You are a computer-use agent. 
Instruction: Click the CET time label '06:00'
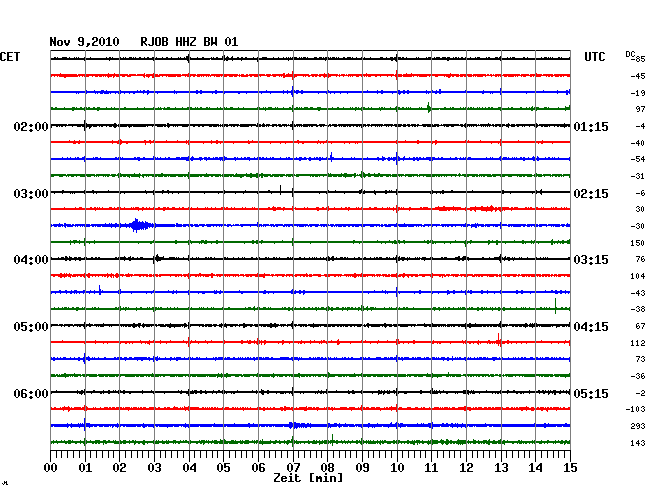(31, 393)
